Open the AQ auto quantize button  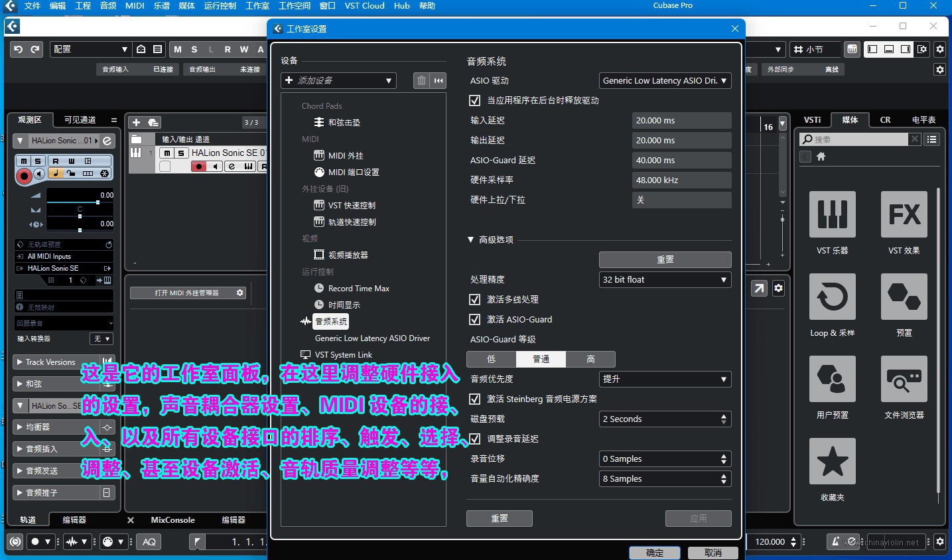149,542
